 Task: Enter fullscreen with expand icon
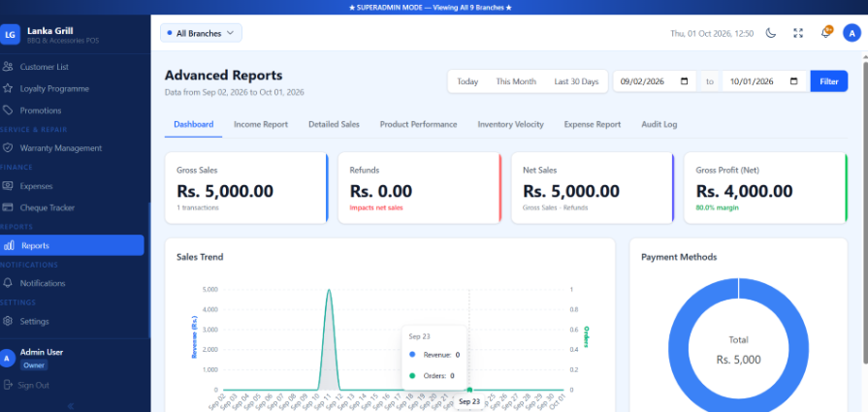tap(798, 33)
